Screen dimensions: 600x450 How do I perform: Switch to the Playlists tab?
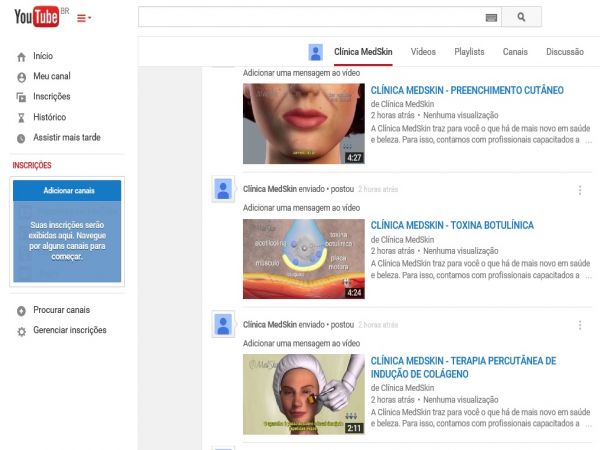coord(469,52)
